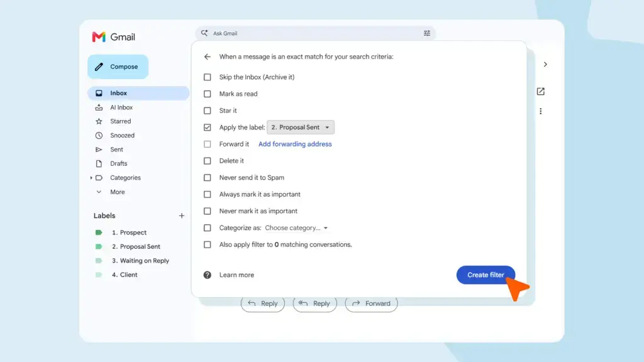Enable Mark as read checkbox
This screenshot has height=362, width=644.
click(x=207, y=94)
